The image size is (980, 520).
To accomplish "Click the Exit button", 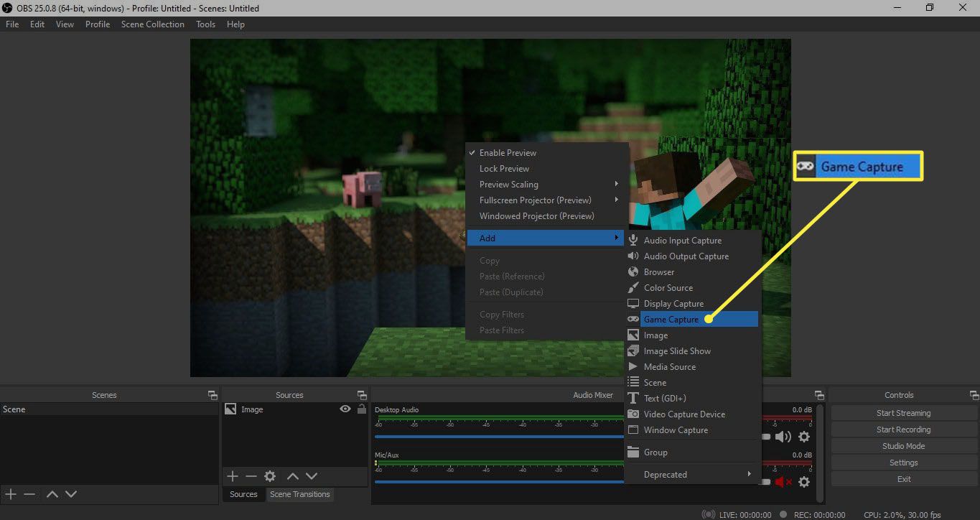I will (903, 479).
